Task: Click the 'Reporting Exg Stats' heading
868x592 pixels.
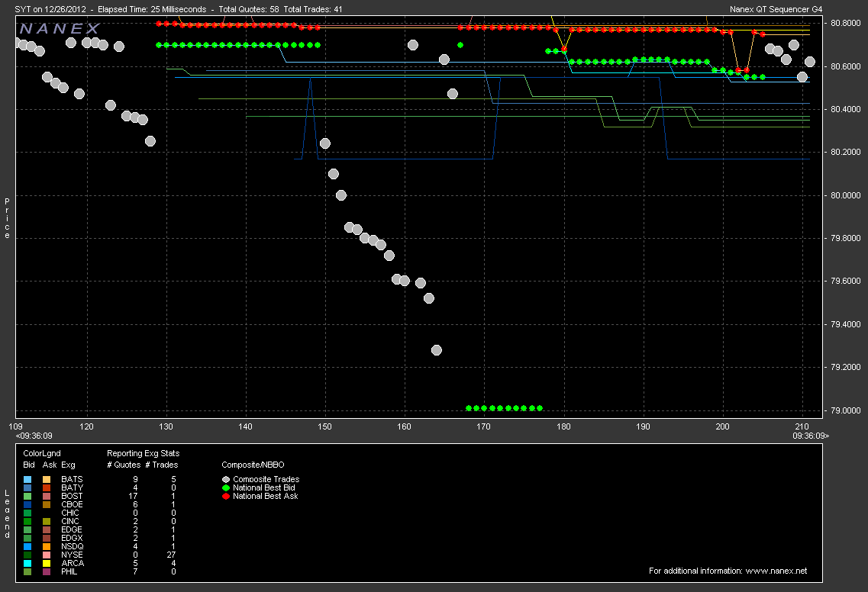Action: click(x=143, y=454)
